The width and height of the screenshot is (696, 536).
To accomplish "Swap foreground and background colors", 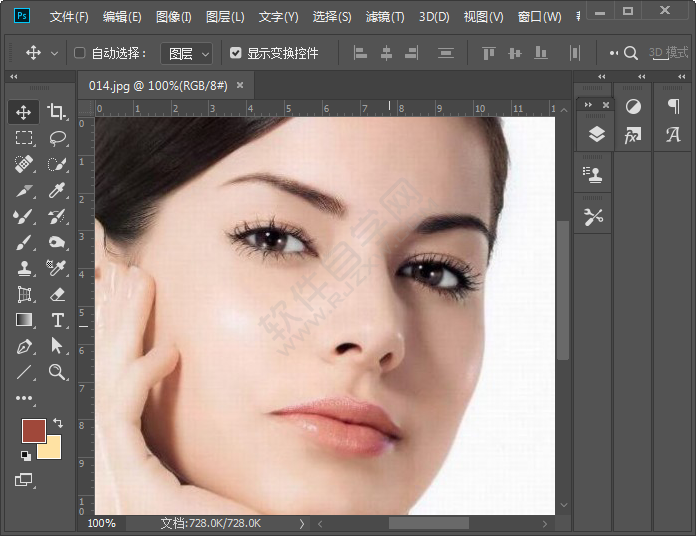I will click(x=57, y=423).
